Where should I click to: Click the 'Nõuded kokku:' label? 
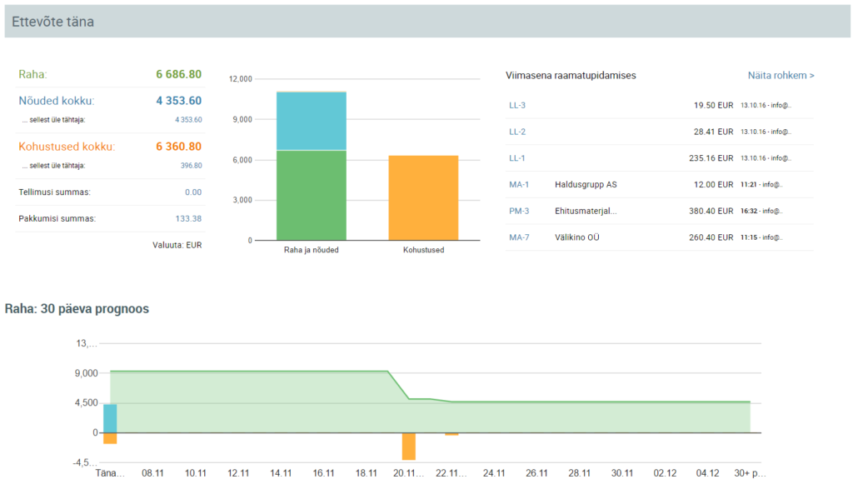point(56,101)
